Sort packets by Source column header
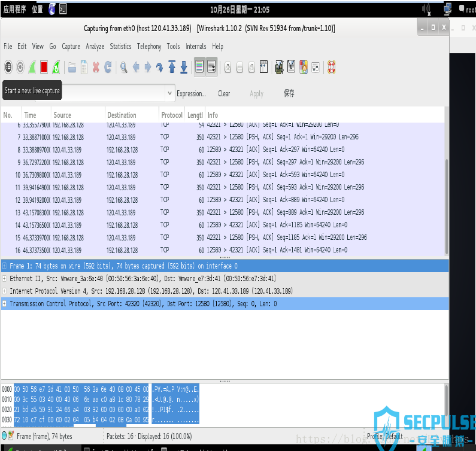 click(x=78, y=115)
